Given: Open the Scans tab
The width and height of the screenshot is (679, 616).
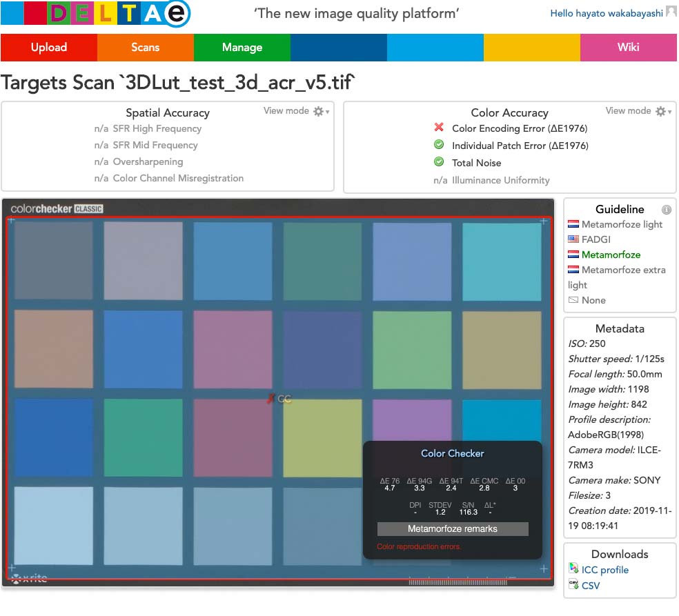Looking at the screenshot, I should tap(146, 47).
